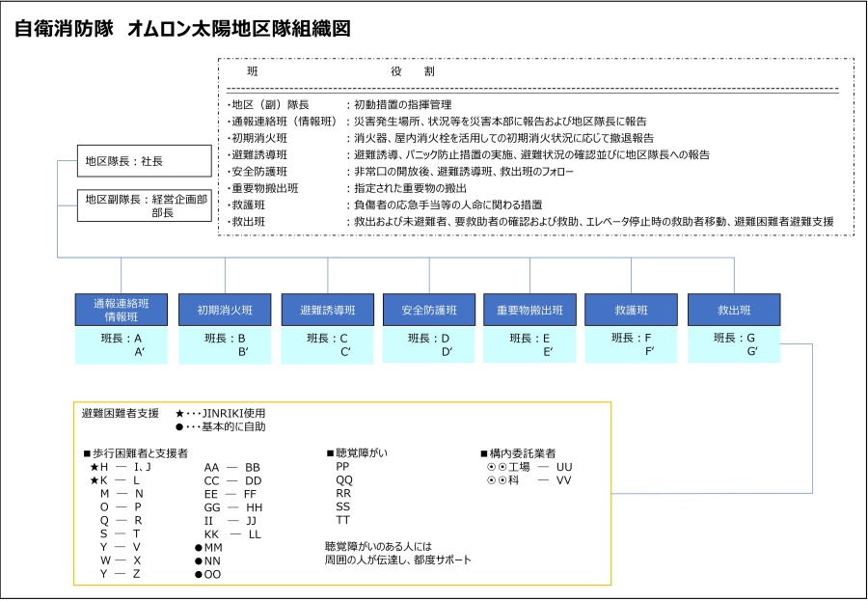This screenshot has width=868, height=601.
Task: Click the note 周囲の人が伝達し、都度サポート
Action: [x=398, y=560]
